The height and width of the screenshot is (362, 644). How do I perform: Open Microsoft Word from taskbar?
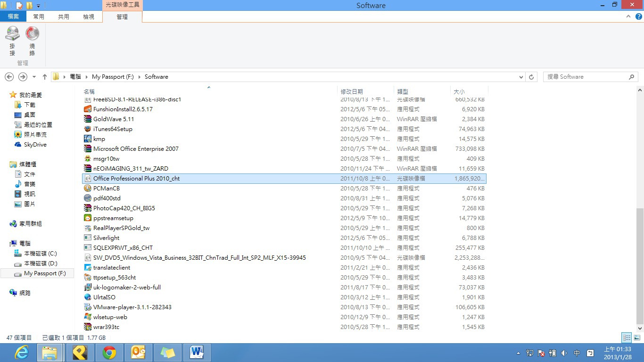(197, 353)
